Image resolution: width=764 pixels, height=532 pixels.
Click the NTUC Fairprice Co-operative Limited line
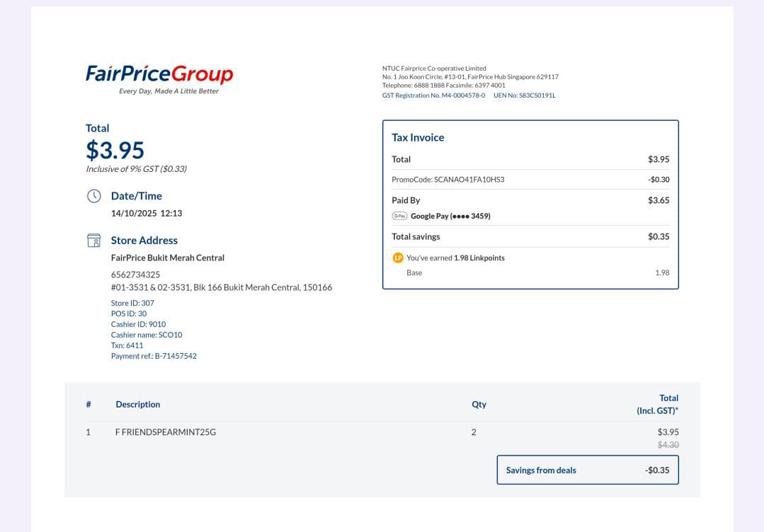pos(434,69)
